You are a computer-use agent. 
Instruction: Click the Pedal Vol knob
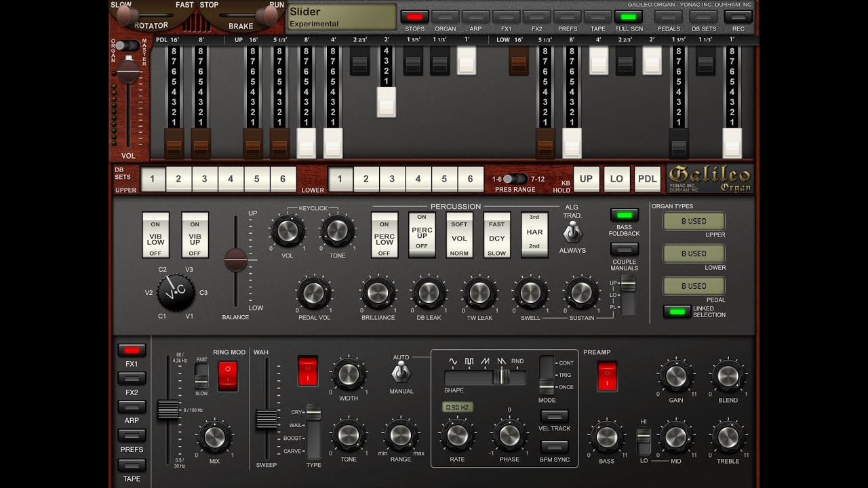tap(314, 293)
